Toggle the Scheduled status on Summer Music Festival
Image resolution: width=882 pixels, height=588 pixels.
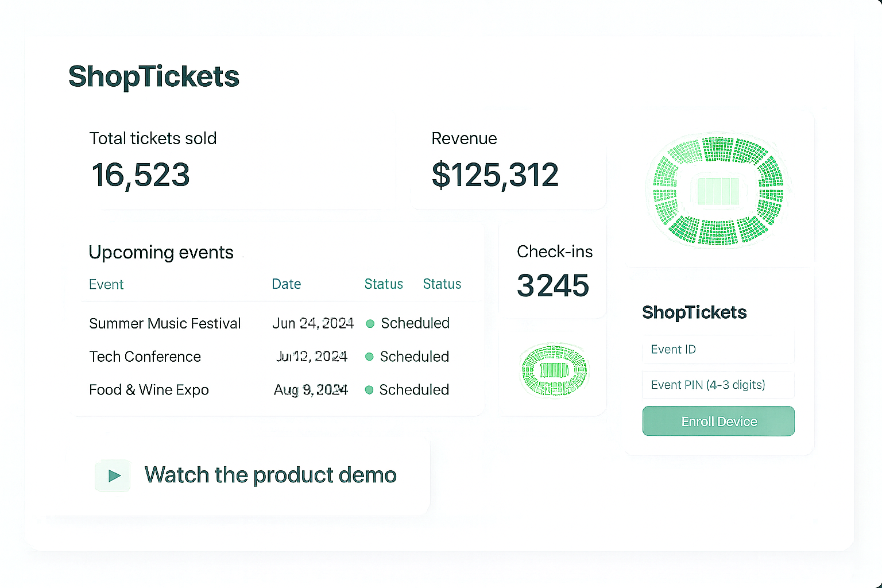(414, 323)
